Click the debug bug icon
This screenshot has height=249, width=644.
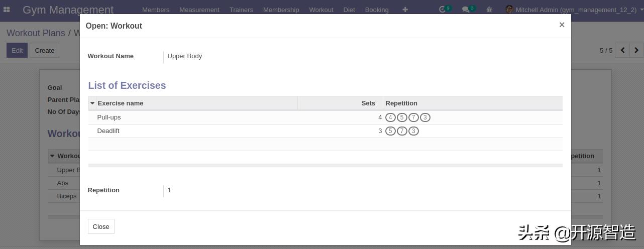489,10
